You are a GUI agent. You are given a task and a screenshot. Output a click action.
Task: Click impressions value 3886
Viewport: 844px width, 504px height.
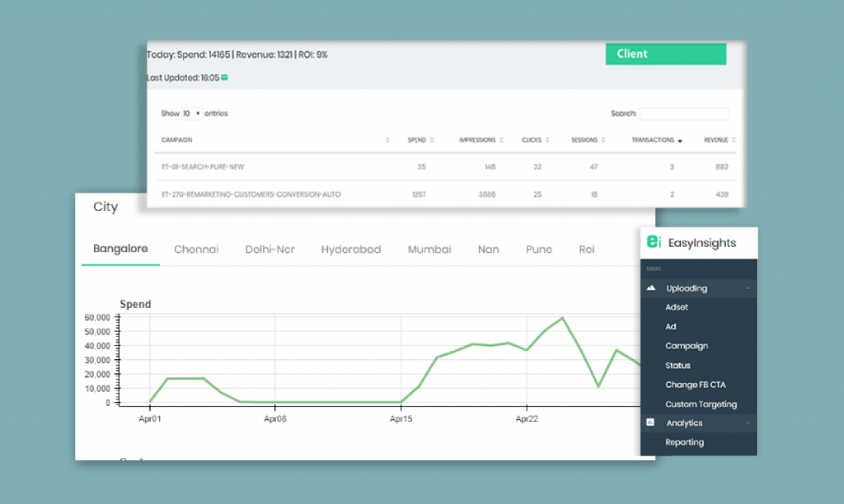click(x=486, y=194)
